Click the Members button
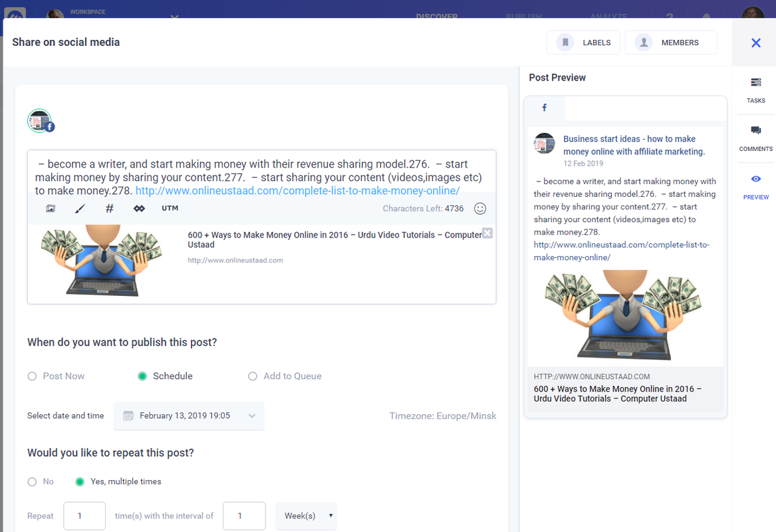Image resolution: width=776 pixels, height=532 pixels. (671, 43)
